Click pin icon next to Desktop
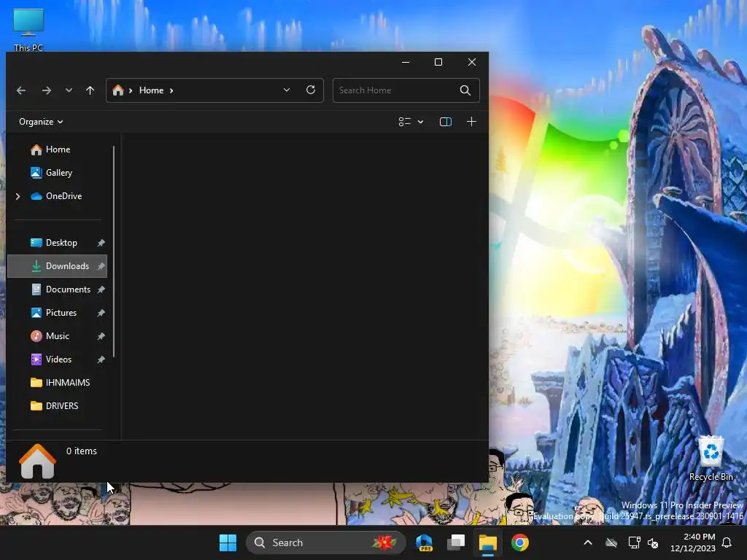Image resolution: width=747 pixels, height=560 pixels. (101, 243)
